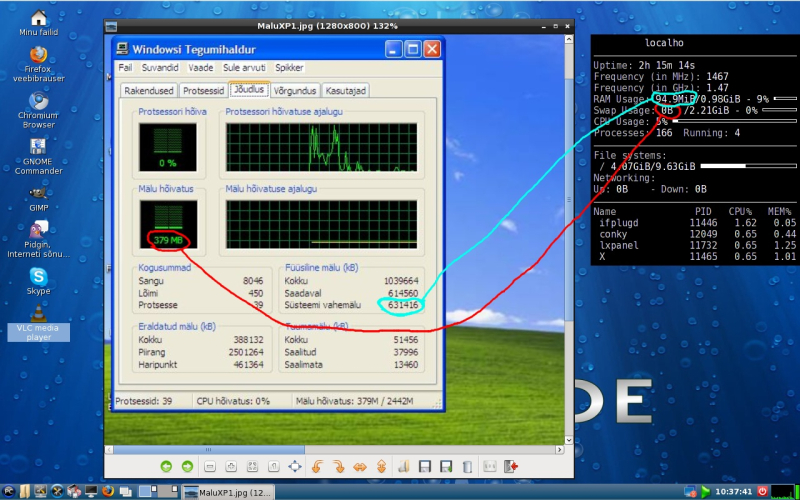Image resolution: width=800 pixels, height=500 pixels.
Task: Click the green arrow tray icon
Action: tap(706, 492)
